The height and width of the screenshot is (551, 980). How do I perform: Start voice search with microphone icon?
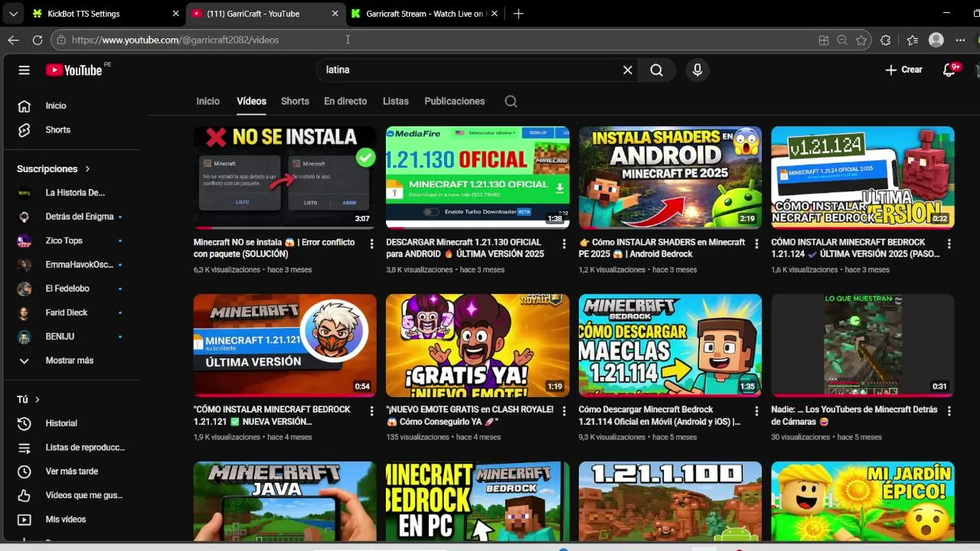tap(697, 70)
